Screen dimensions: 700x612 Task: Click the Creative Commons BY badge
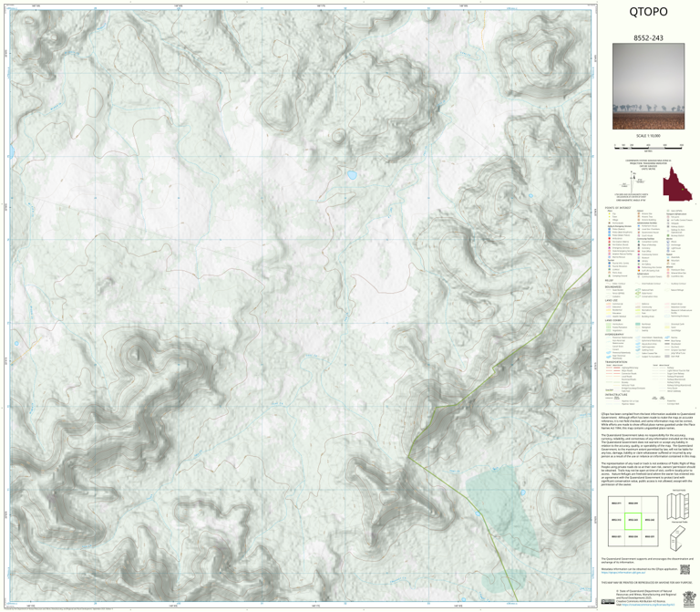click(x=608, y=602)
